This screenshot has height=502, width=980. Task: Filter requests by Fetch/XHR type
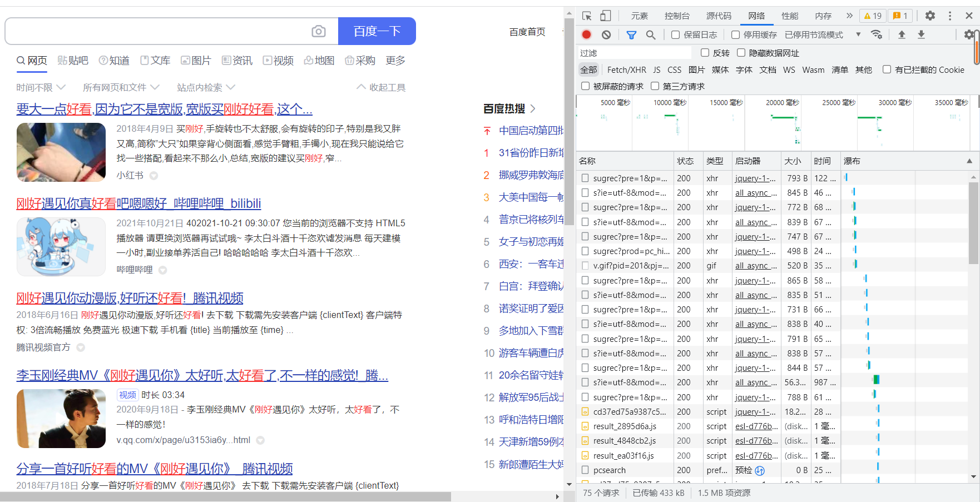[627, 69]
